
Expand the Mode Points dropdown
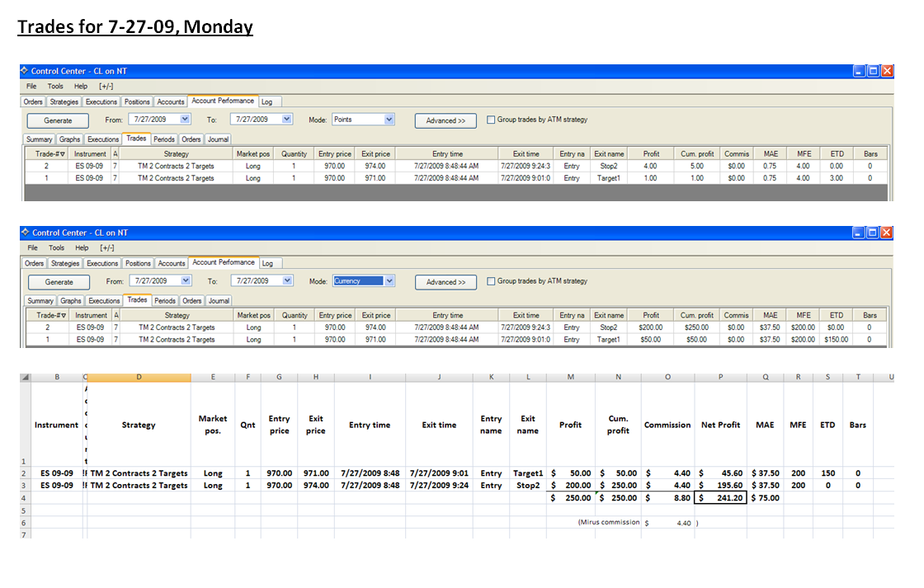389,120
